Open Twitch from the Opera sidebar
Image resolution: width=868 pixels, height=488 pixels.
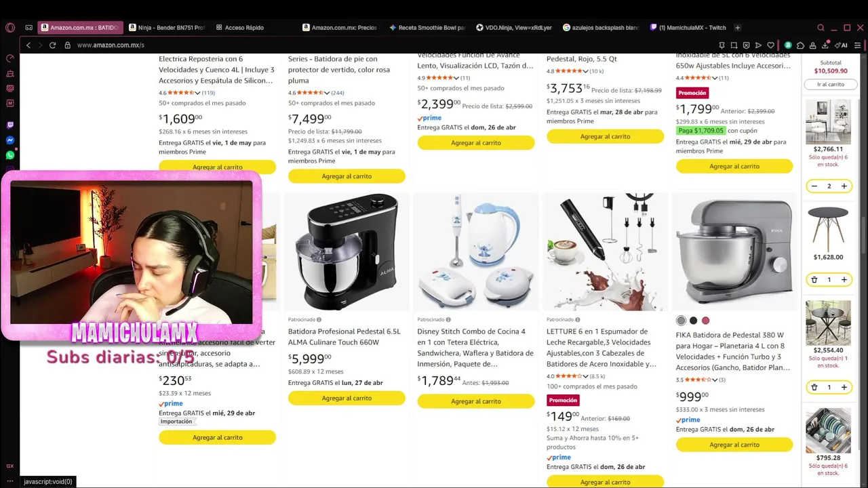click(x=10, y=125)
